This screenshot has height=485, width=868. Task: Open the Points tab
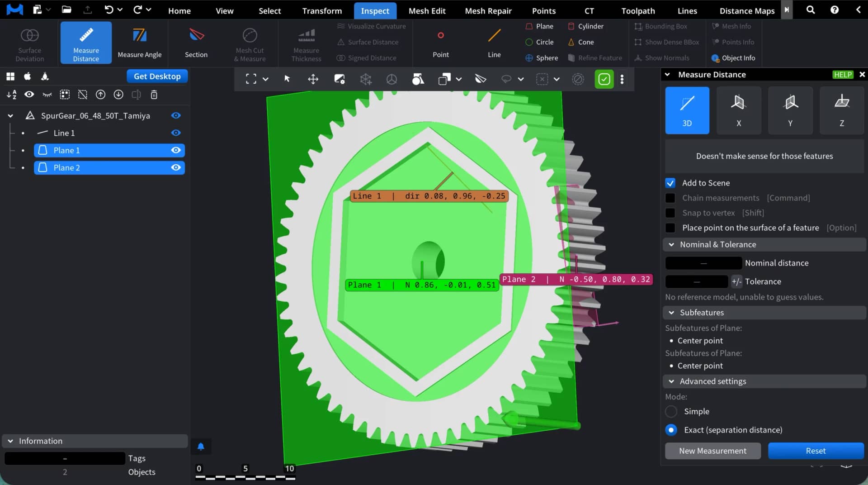544,11
